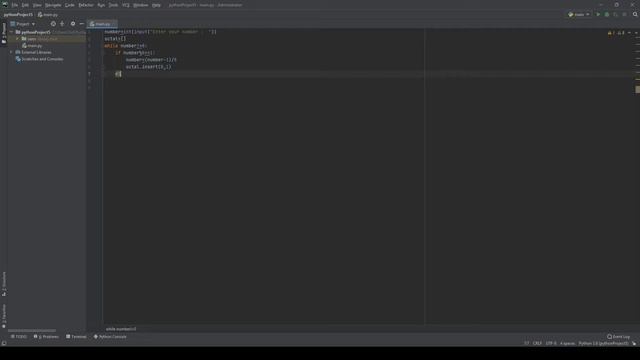Open run configuration main dropdown
The height and width of the screenshot is (360, 640).
pos(579,15)
